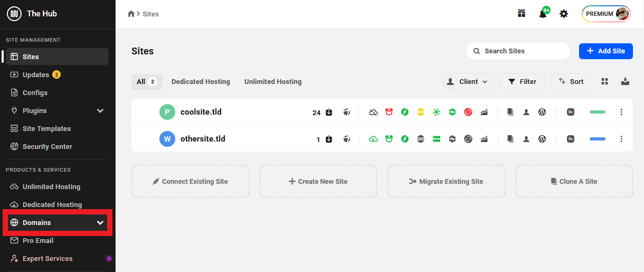
Task: Focus the Search Sites field
Action: 518,51
